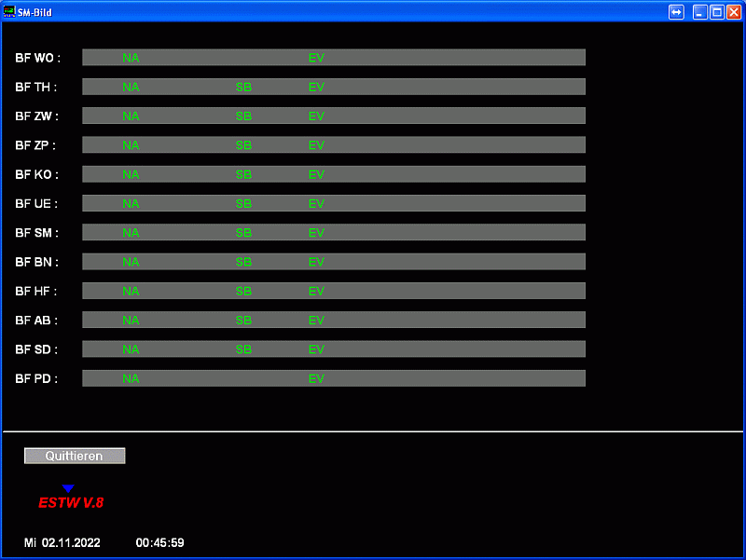Image resolution: width=746 pixels, height=560 pixels.
Task: Select NA indicator in BF ZP row
Action: (131, 145)
